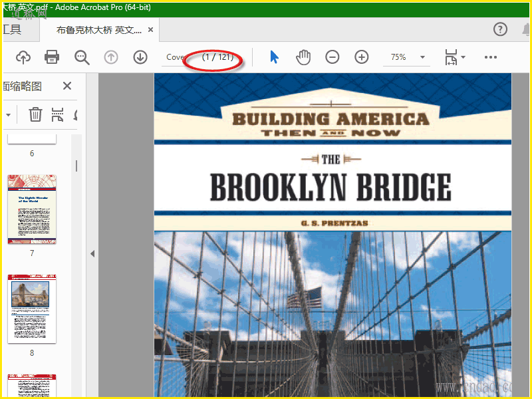Activate the hand pan tool
The image size is (532, 399).
click(x=303, y=57)
